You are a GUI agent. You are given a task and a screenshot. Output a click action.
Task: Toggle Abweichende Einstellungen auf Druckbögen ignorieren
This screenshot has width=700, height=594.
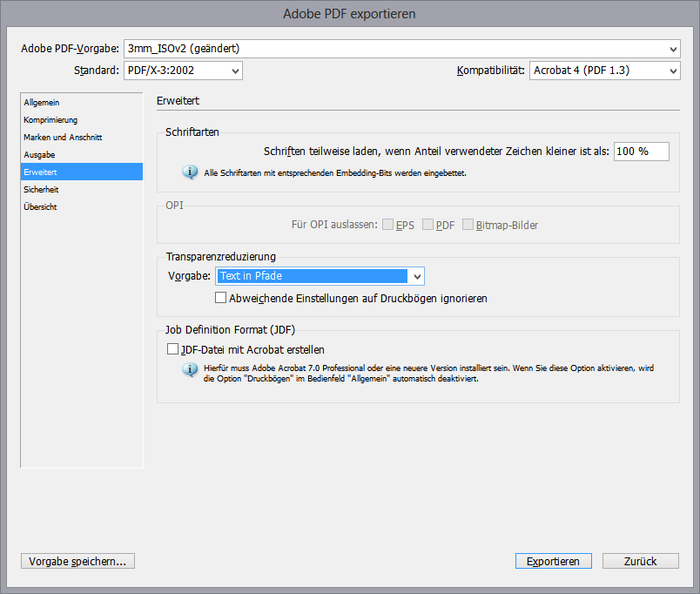point(221,298)
